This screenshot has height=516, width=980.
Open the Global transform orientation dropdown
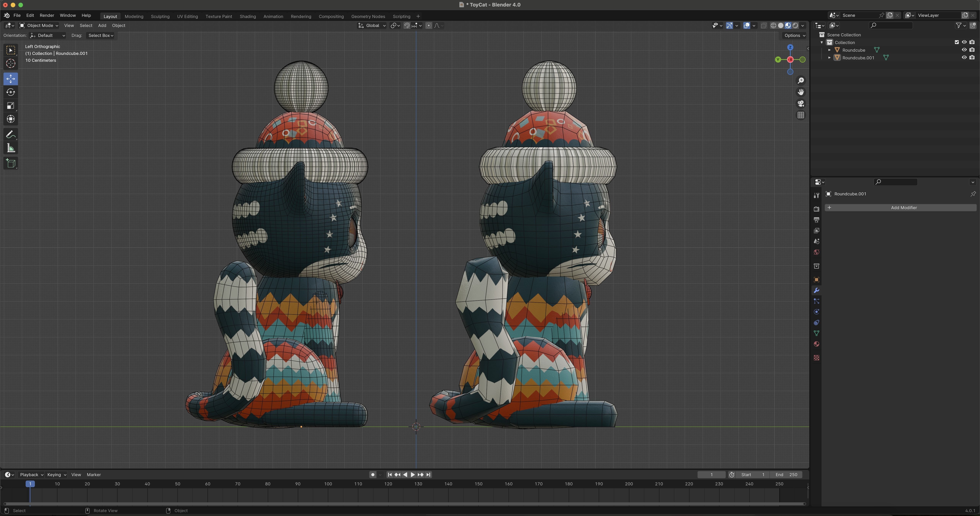click(x=372, y=25)
